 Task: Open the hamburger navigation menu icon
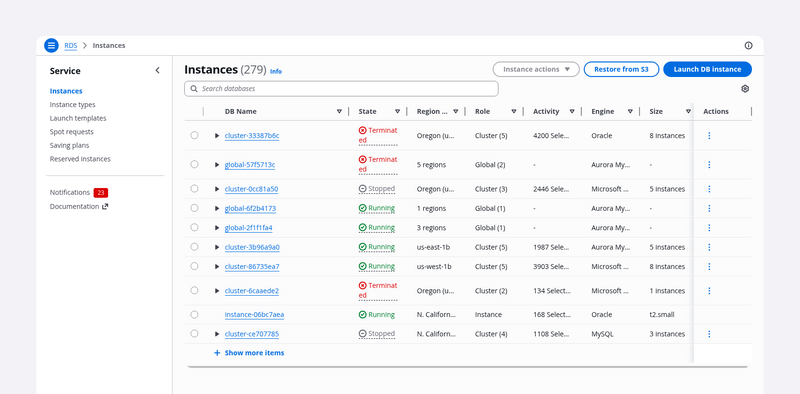click(x=51, y=45)
